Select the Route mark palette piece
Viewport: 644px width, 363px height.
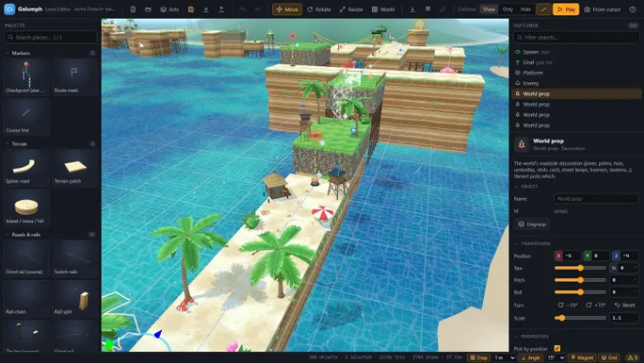coord(75,76)
